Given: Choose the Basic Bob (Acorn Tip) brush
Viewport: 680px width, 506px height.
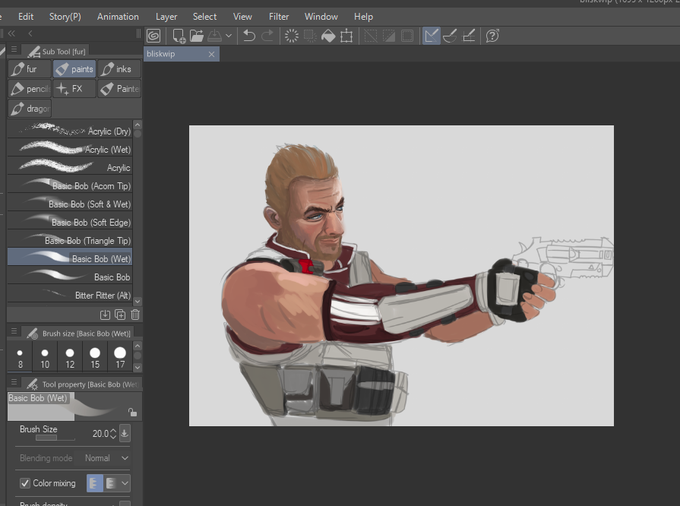Looking at the screenshot, I should coord(70,185).
